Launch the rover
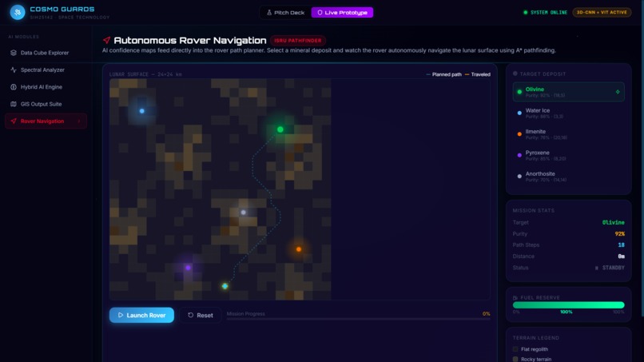644x362 pixels. click(141, 315)
